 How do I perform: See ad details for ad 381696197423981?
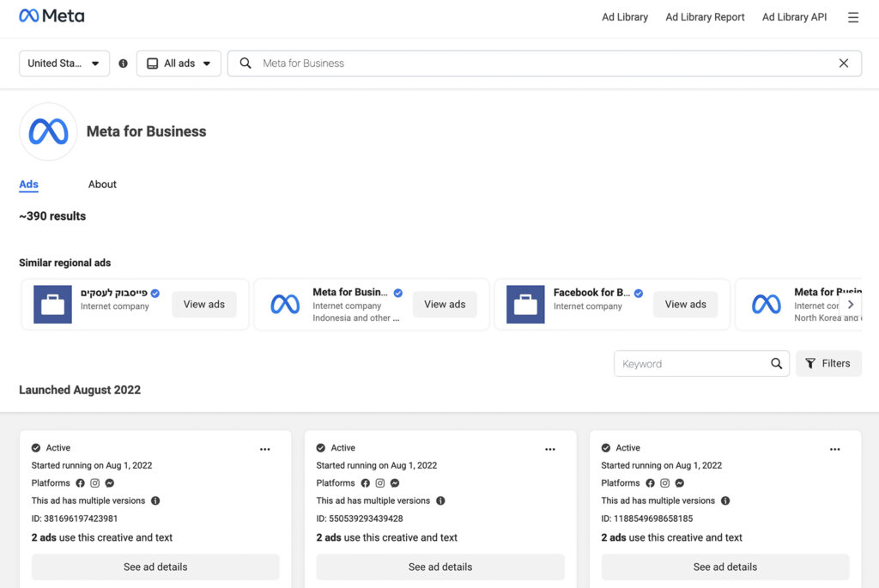coord(155,567)
